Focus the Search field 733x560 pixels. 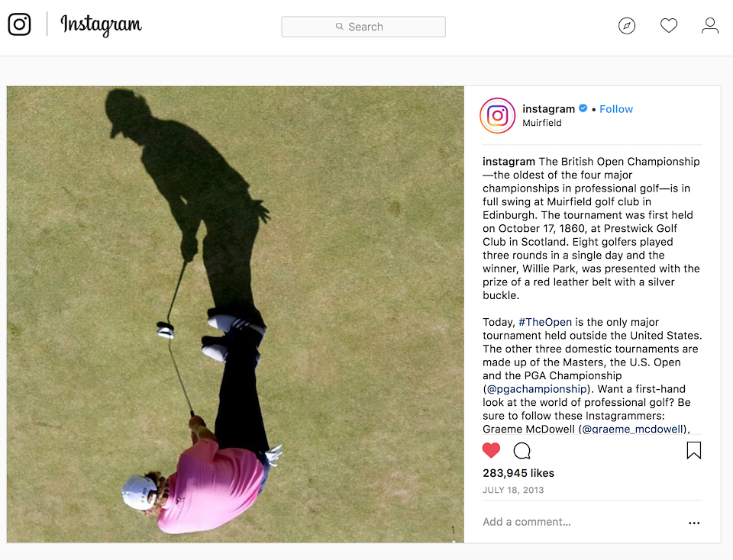coord(363,27)
